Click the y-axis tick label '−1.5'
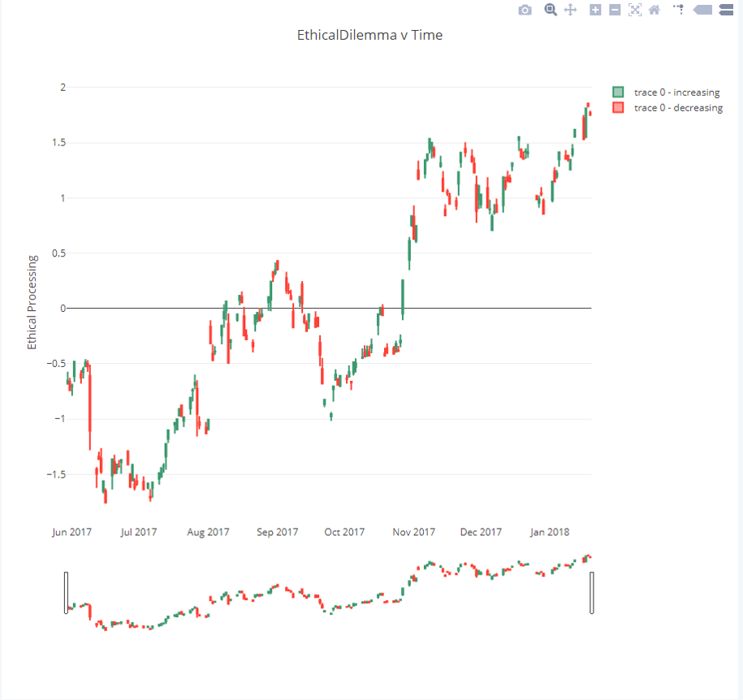The width and height of the screenshot is (743, 700). pos(56,474)
